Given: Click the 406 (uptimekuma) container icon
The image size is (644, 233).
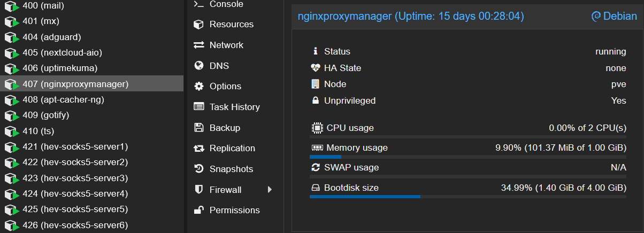Looking at the screenshot, I should click(x=11, y=69).
